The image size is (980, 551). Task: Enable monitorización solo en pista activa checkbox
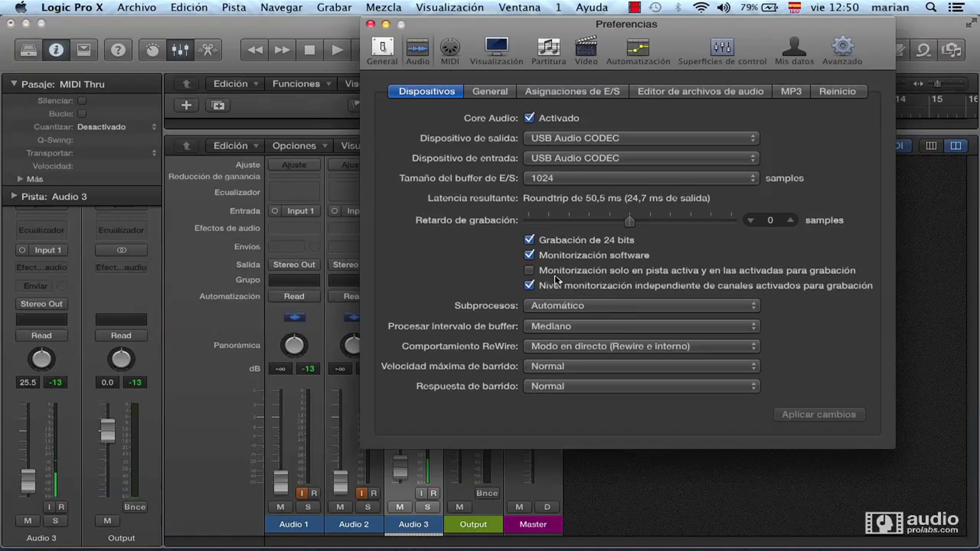pyautogui.click(x=529, y=270)
